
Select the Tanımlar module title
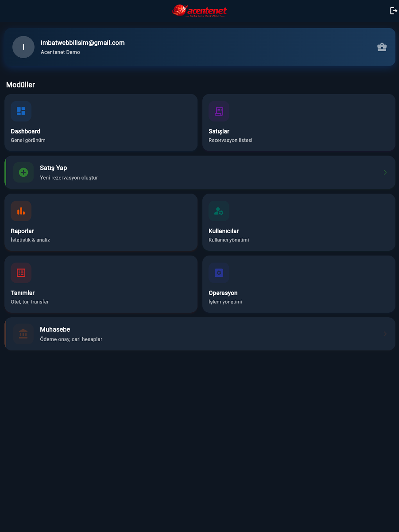23,293
